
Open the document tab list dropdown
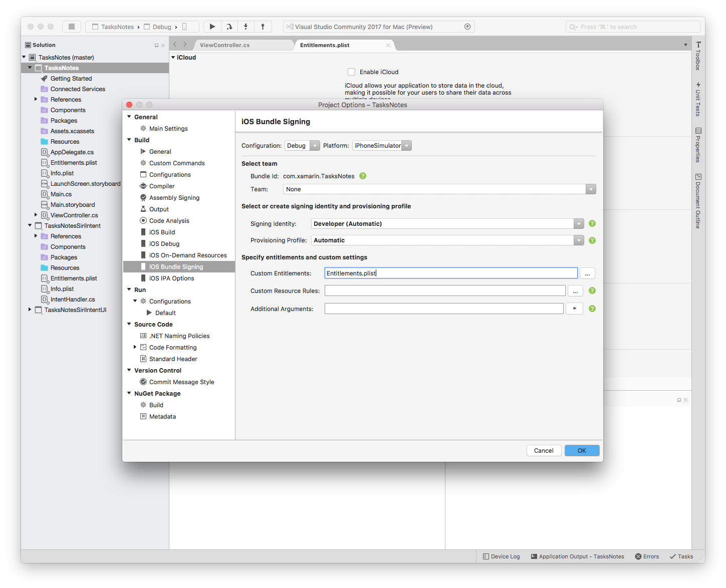click(x=685, y=45)
